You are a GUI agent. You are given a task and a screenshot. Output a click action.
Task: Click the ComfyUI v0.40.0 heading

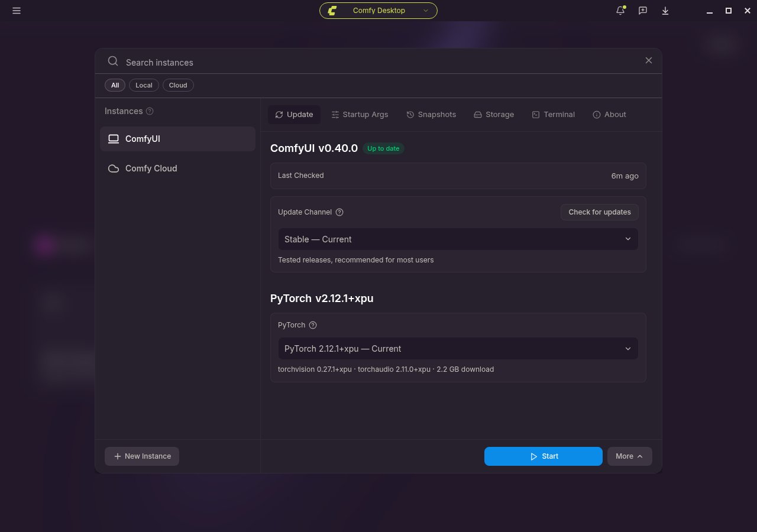(314, 148)
